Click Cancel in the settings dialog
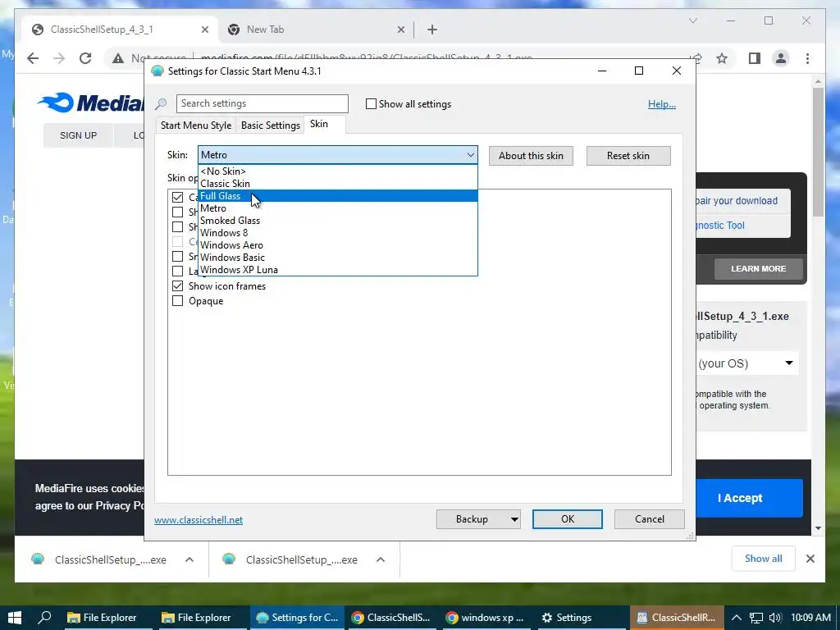The image size is (840, 630). (650, 519)
